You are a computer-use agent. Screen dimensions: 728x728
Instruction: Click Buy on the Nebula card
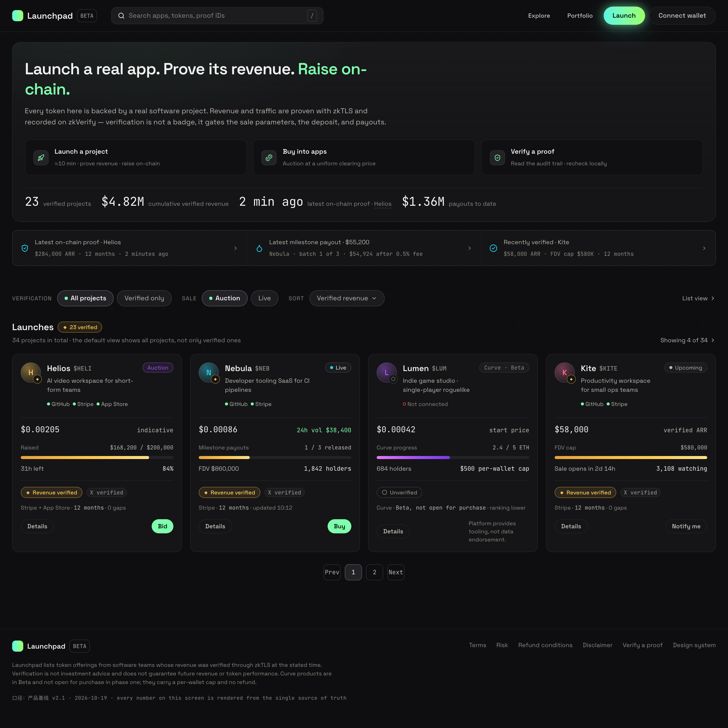(339, 526)
